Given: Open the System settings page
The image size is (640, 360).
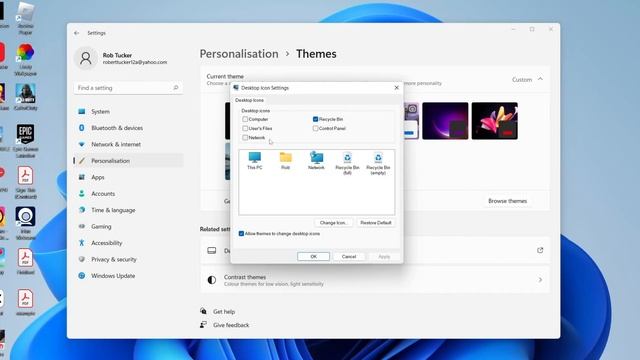Looking at the screenshot, I should (x=129, y=111).
